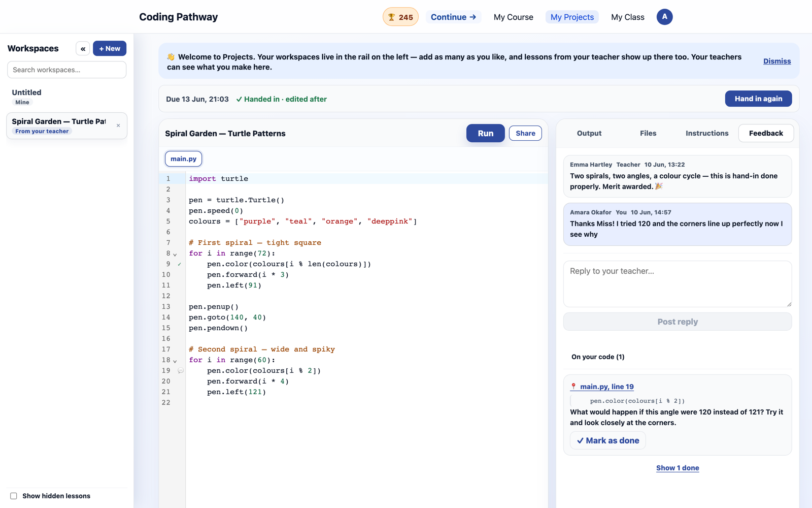Click Hand in again
Screen dimensions: 812x508
pos(758,99)
